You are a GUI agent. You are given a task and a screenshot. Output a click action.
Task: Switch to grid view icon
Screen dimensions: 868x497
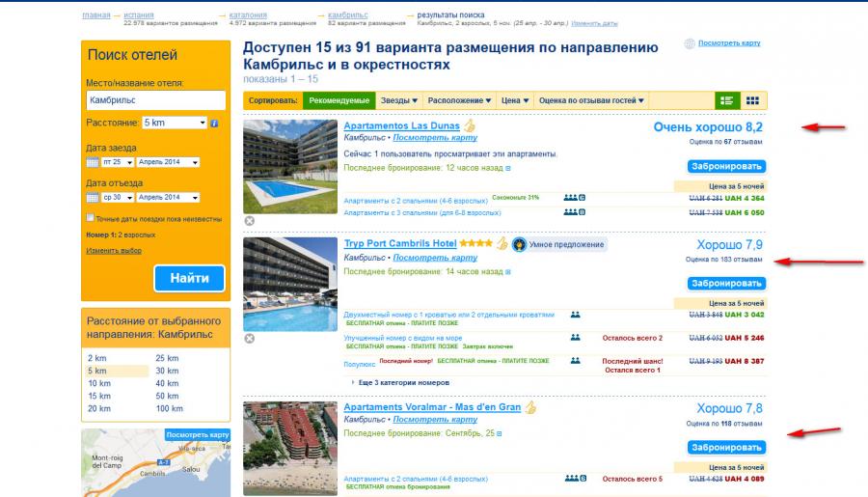pyautogui.click(x=752, y=100)
